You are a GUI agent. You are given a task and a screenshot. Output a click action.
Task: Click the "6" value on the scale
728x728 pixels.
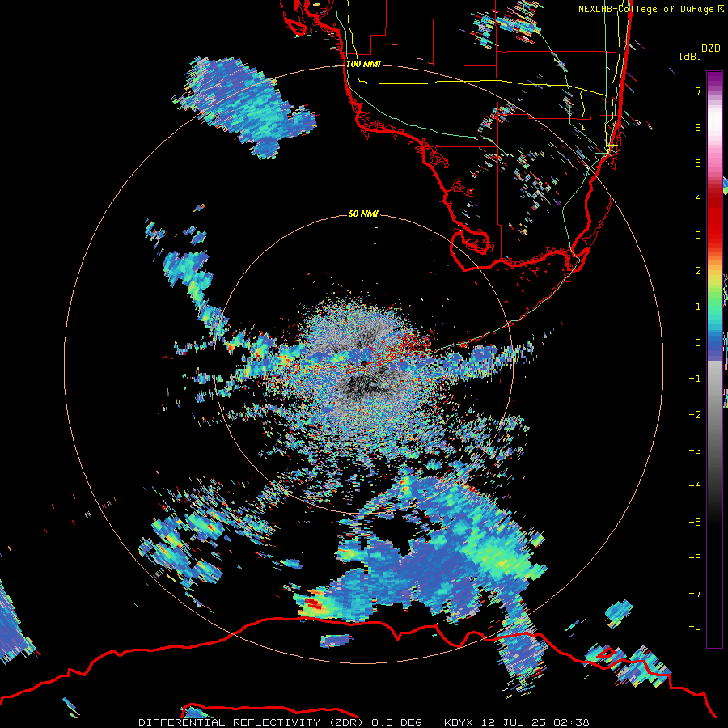coord(698,127)
